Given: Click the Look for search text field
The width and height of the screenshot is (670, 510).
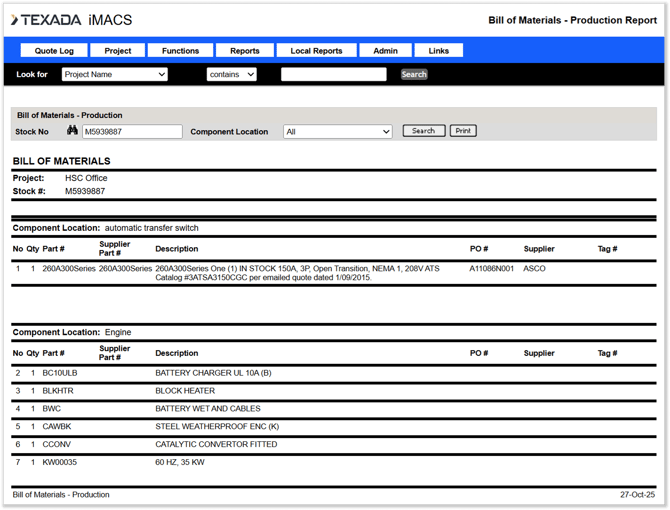Looking at the screenshot, I should (333, 74).
